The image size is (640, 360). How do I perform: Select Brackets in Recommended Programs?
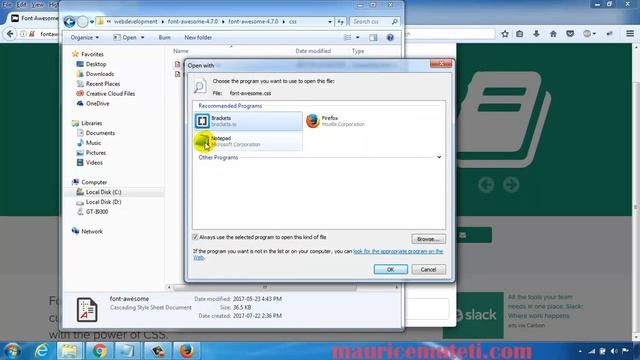click(249, 121)
